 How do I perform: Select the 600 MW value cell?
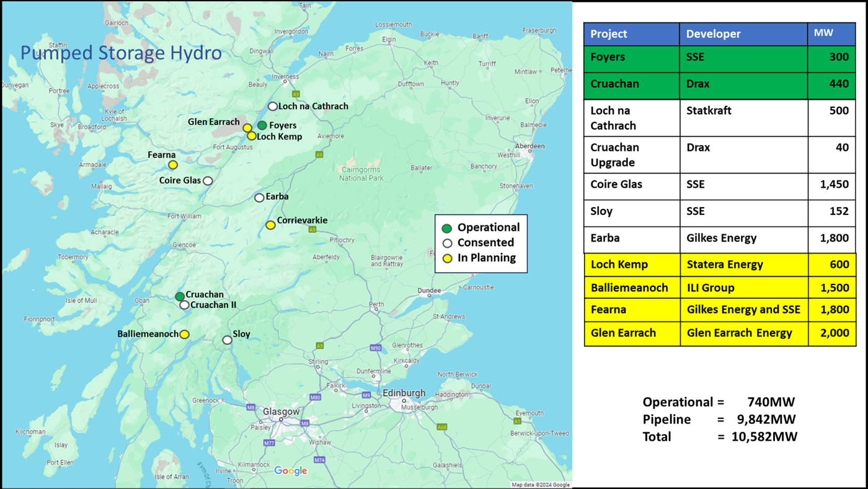click(831, 265)
